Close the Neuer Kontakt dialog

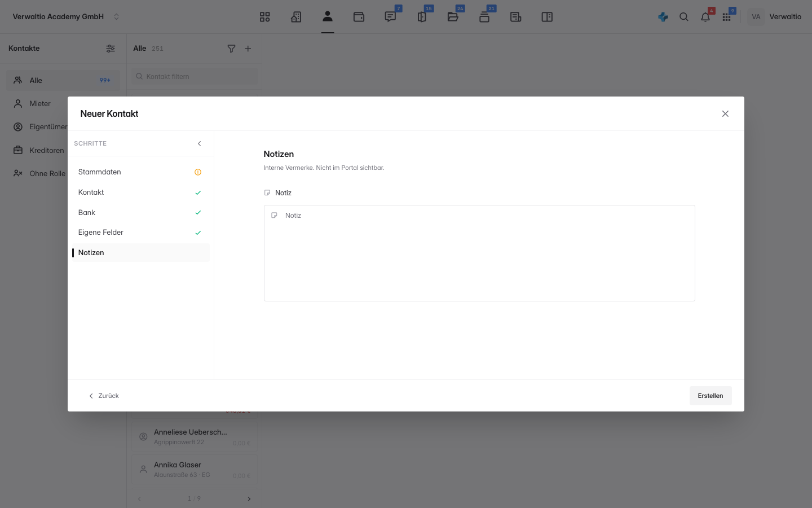(x=725, y=113)
